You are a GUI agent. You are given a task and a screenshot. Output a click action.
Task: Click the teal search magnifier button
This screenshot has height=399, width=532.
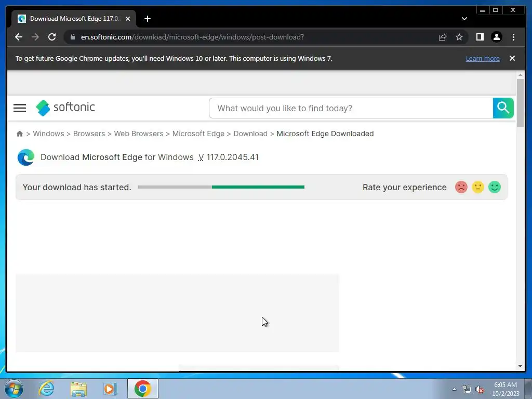click(x=503, y=108)
